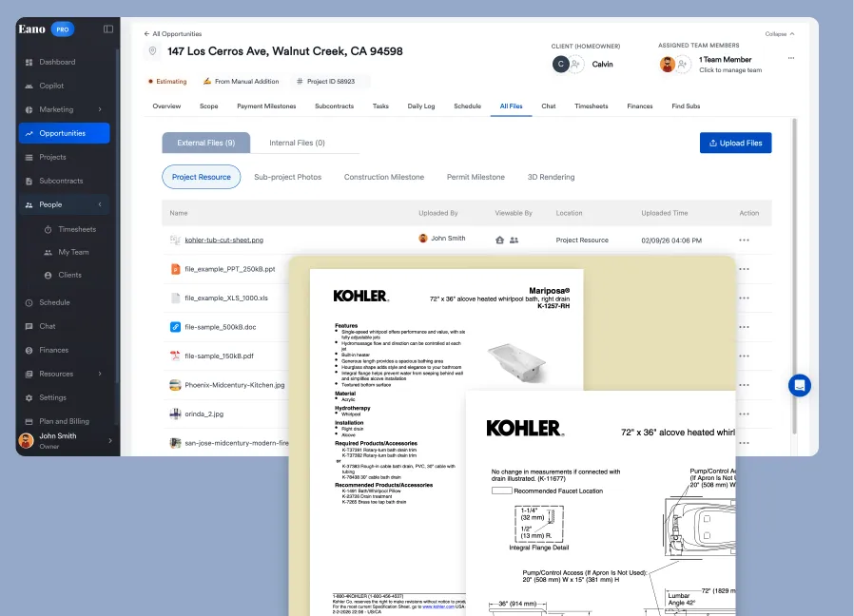Collapse the People menu chevron
The image size is (854, 616).
point(100,204)
